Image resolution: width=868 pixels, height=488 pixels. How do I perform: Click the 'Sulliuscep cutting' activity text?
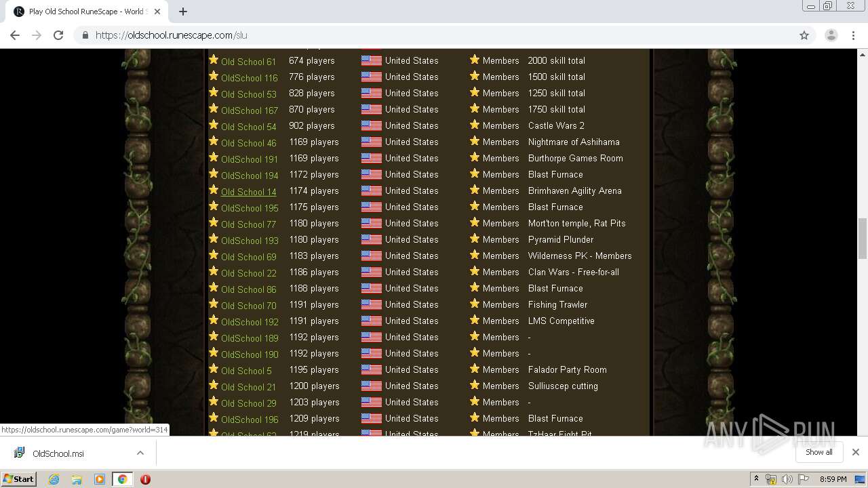(x=563, y=386)
